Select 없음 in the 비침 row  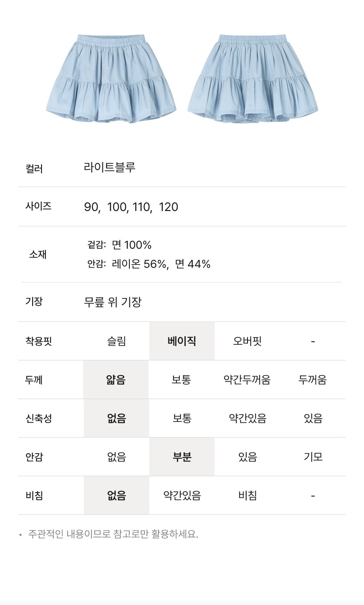116,496
